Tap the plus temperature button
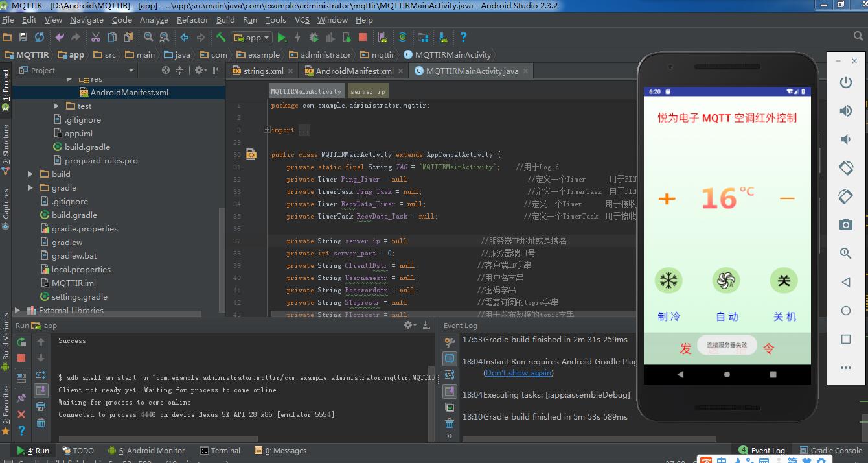The image size is (868, 463). coord(667,198)
